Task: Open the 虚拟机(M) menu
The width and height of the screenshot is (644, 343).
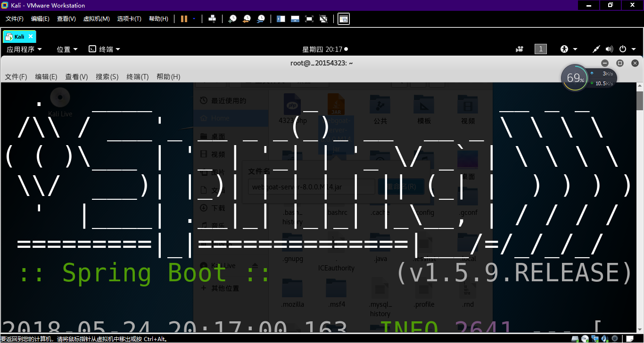Action: pos(97,19)
